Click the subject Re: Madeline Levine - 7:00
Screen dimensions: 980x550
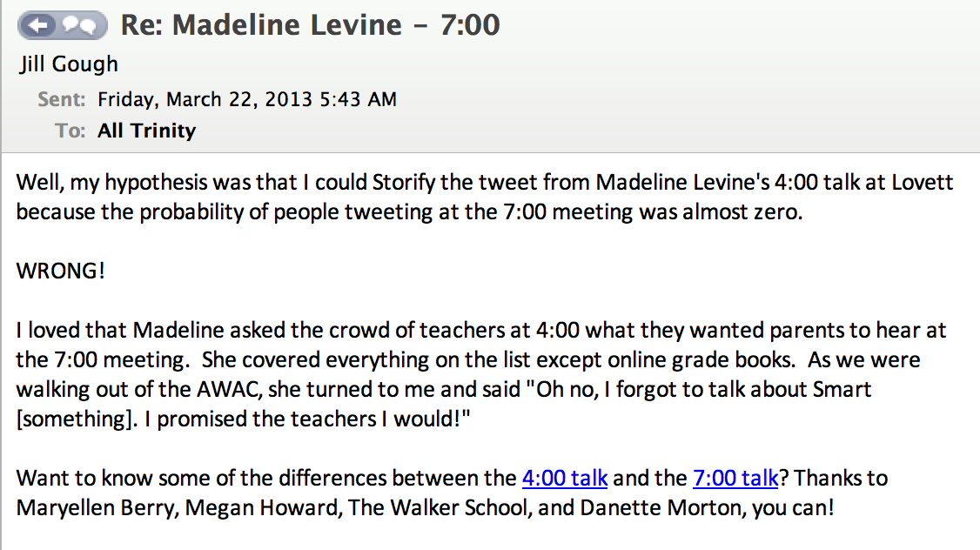coord(310,24)
